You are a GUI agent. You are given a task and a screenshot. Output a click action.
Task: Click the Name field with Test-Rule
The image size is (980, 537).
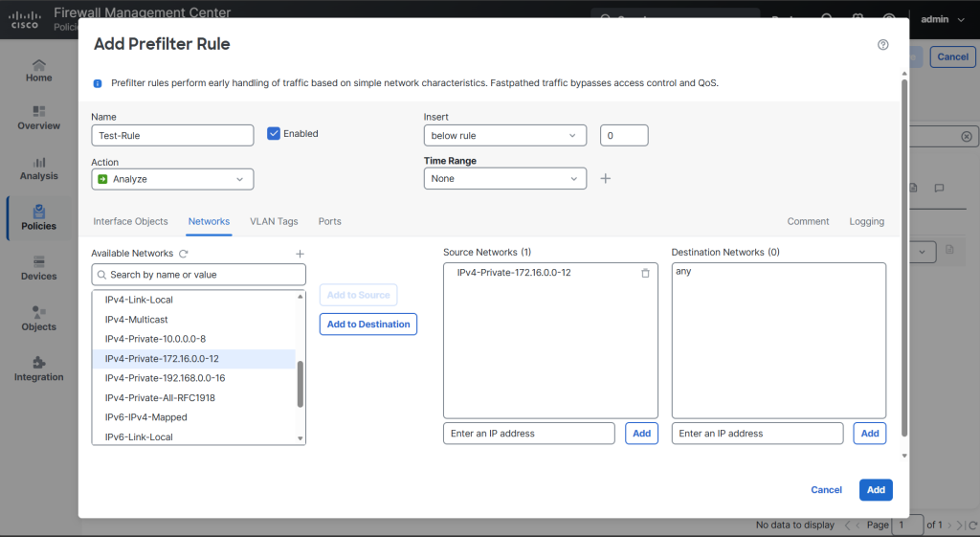point(172,136)
